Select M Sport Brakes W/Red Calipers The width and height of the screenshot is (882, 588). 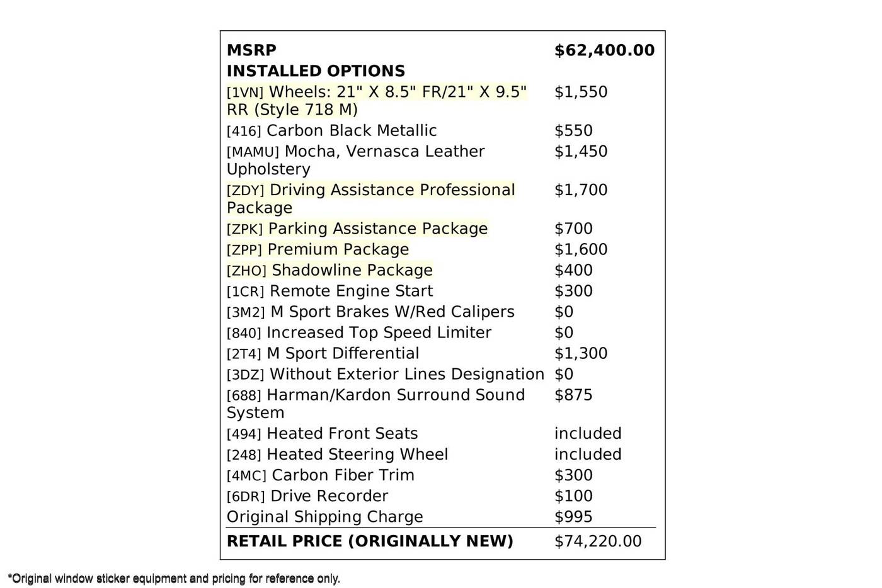click(x=370, y=312)
